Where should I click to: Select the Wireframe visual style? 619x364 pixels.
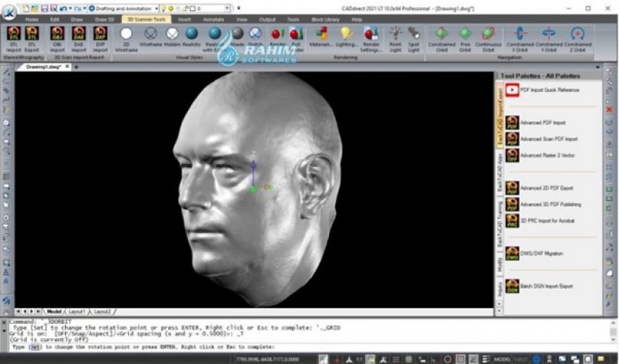tap(150, 38)
